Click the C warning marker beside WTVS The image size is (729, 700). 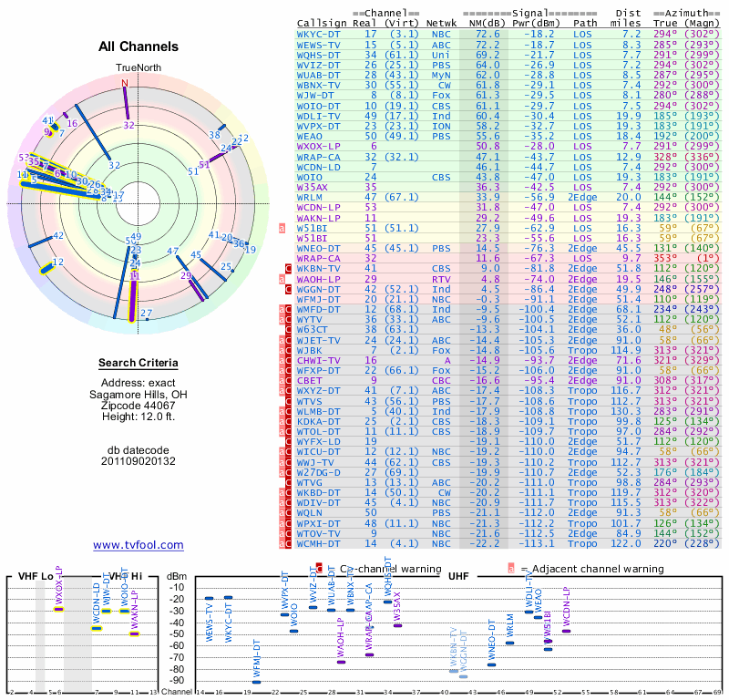pos(288,401)
